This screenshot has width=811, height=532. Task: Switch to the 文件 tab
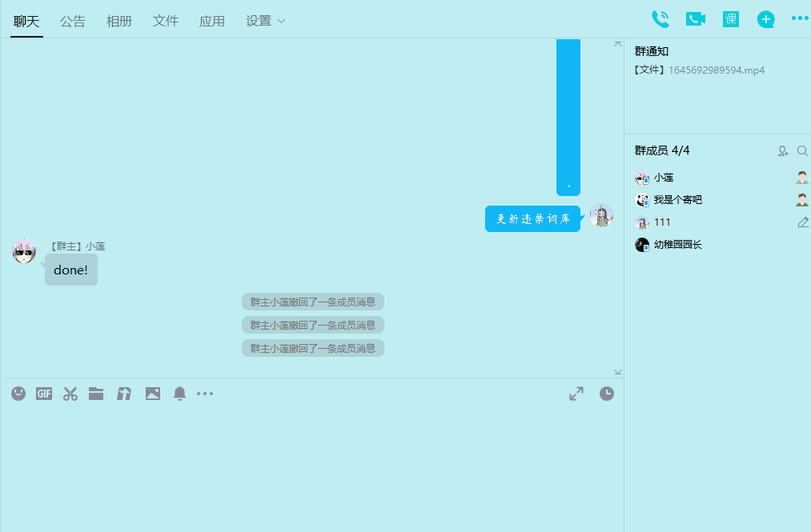coord(166,21)
